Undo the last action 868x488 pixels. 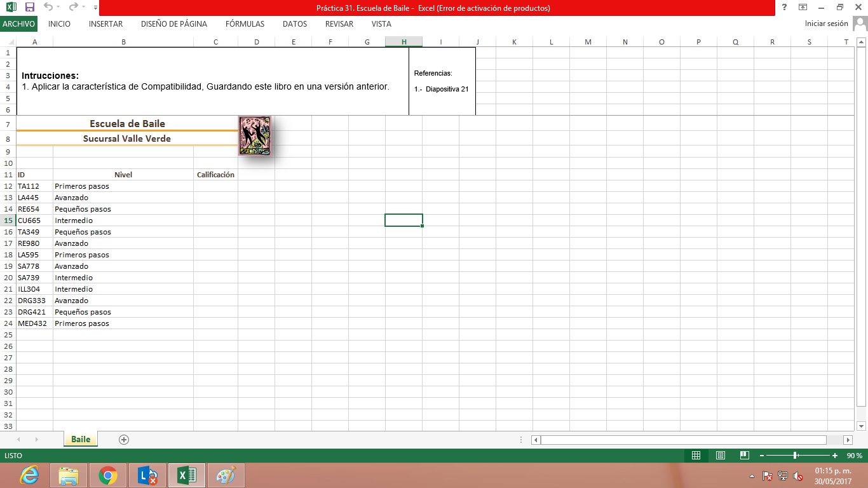click(x=48, y=8)
